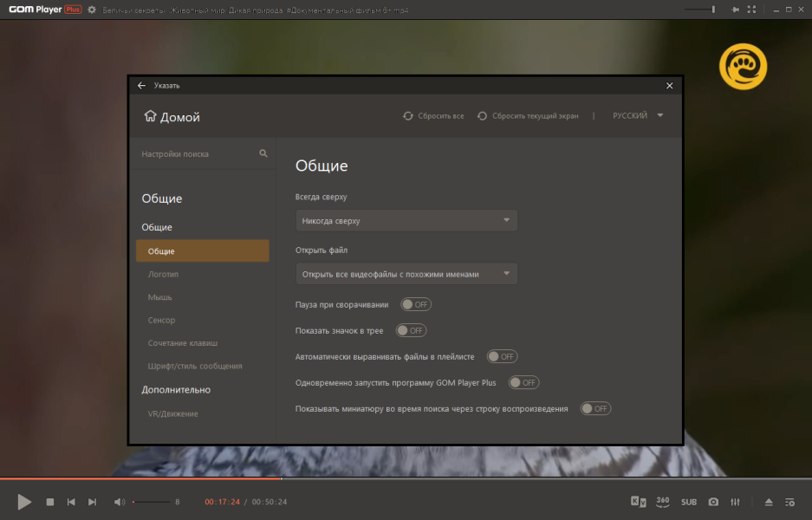Image resolution: width=812 pixels, height=520 pixels.
Task: Click the Домой home icon
Action: pos(150,116)
